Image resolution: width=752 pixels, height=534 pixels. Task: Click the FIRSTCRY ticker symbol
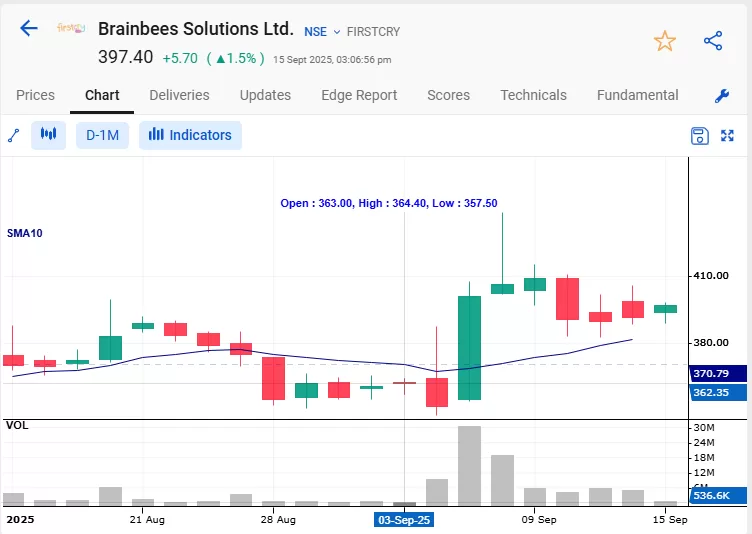373,32
